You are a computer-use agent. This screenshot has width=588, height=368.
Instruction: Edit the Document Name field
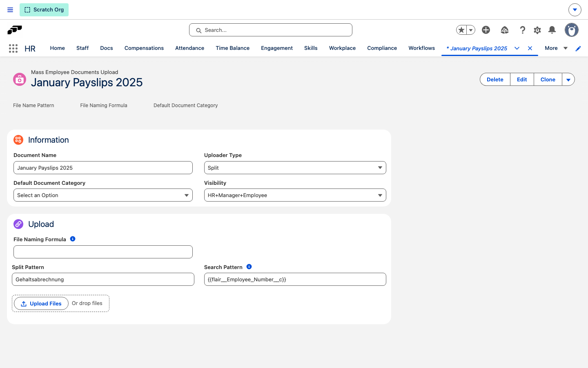[103, 168]
